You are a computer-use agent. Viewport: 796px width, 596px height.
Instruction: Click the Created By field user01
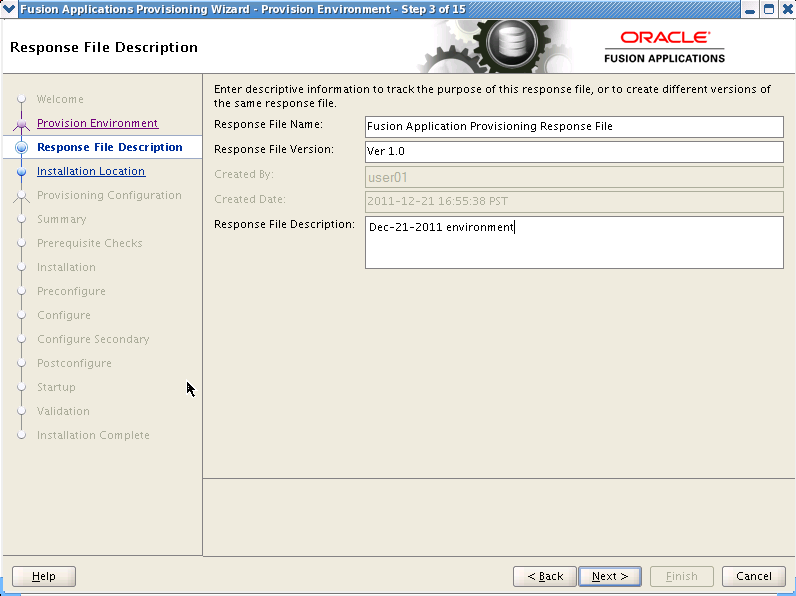click(x=574, y=177)
